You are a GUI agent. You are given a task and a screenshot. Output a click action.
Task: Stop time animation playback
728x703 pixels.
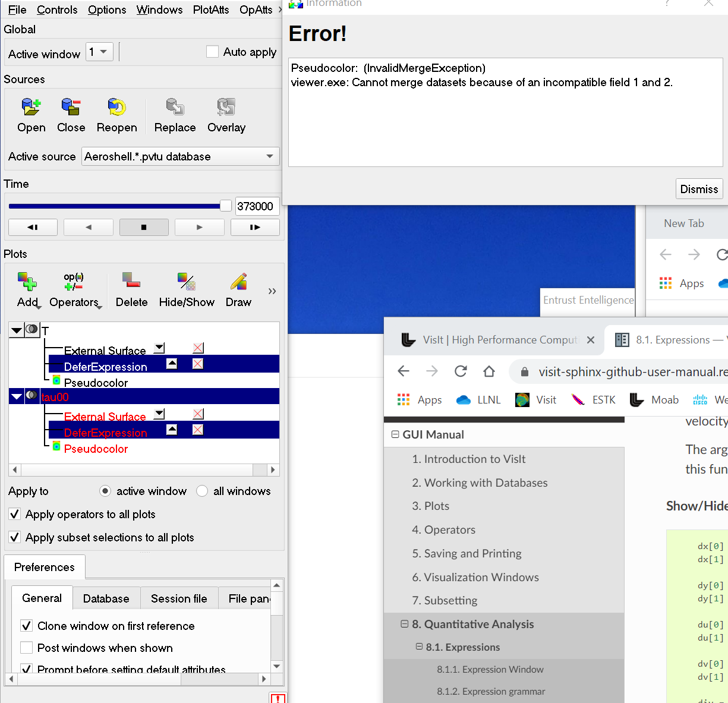[144, 227]
